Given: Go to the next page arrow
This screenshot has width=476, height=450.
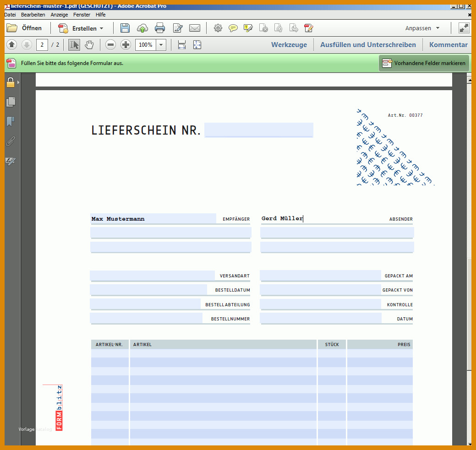Looking at the screenshot, I should tap(27, 45).
